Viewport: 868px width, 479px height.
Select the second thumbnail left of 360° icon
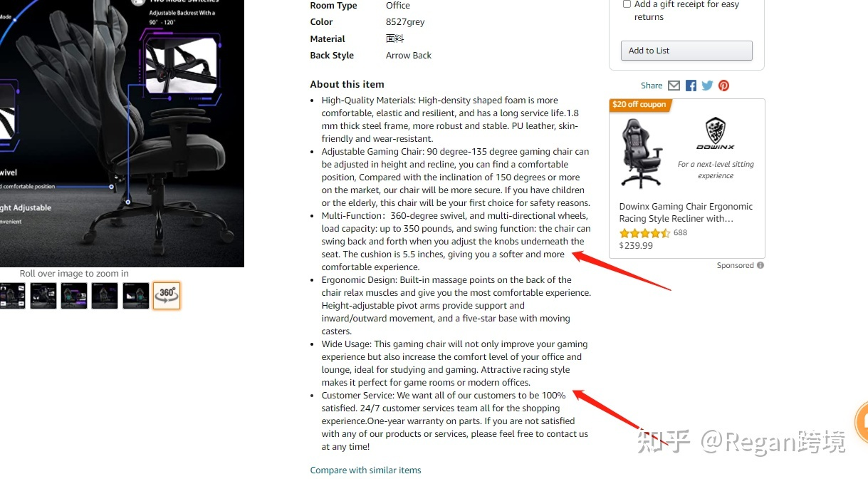(105, 296)
